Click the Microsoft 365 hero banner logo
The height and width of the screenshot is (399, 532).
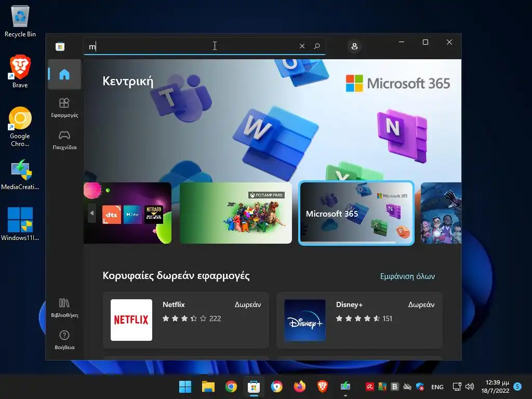398,84
